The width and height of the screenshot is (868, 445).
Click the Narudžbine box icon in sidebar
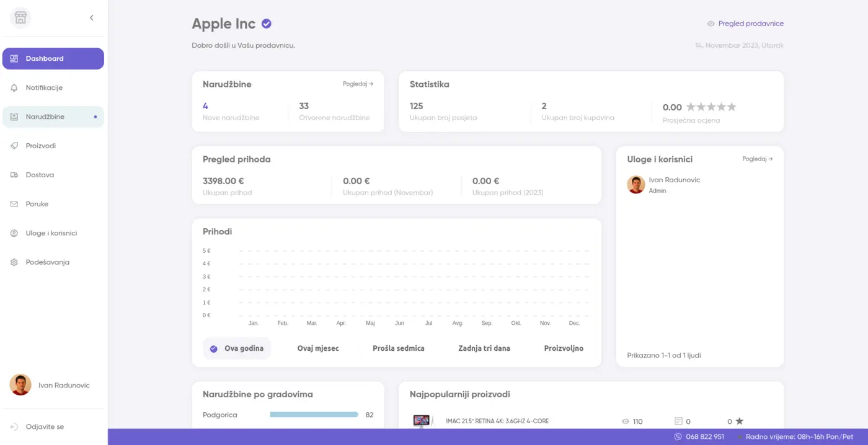(x=14, y=117)
